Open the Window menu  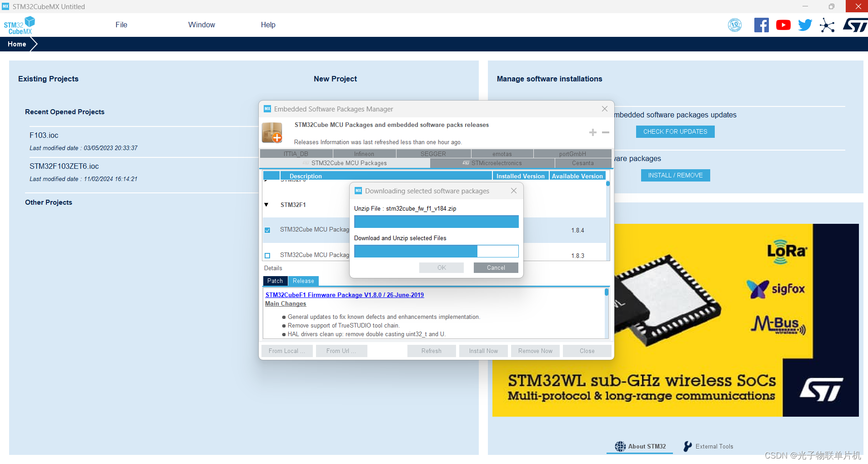(201, 25)
